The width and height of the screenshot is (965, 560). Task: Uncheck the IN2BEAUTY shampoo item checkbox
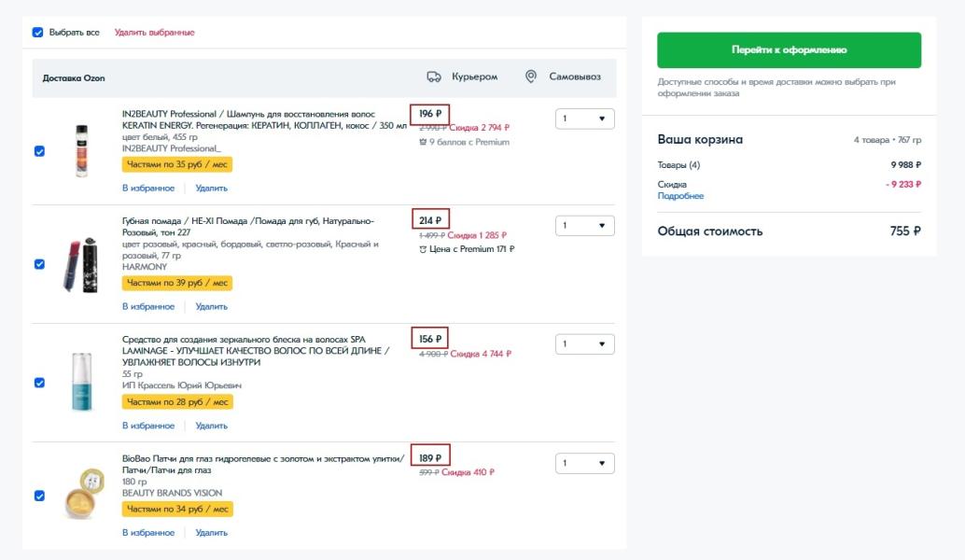[x=39, y=151]
